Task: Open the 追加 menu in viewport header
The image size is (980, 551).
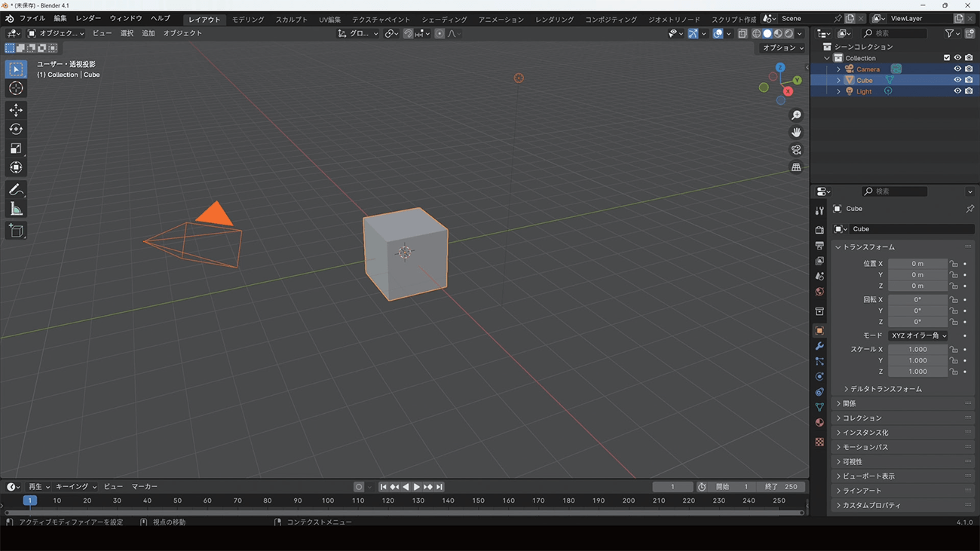Action: click(149, 33)
